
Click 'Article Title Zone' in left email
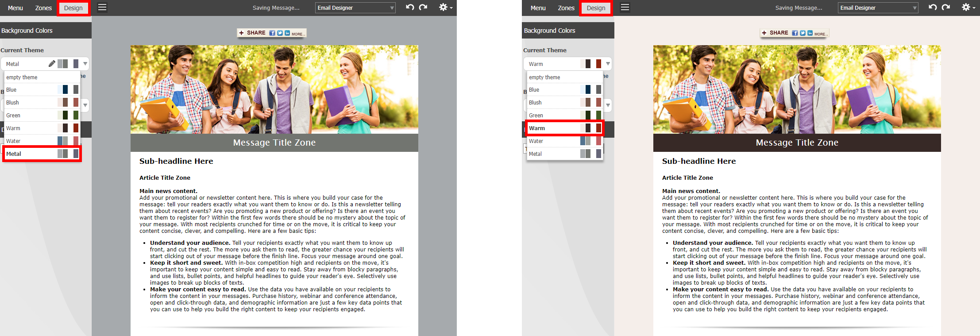click(x=165, y=178)
